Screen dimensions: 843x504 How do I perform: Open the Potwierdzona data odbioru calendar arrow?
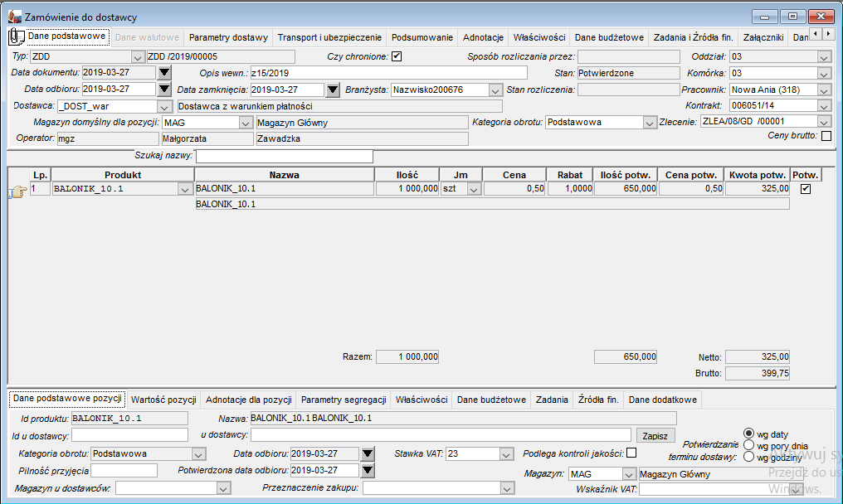(368, 471)
